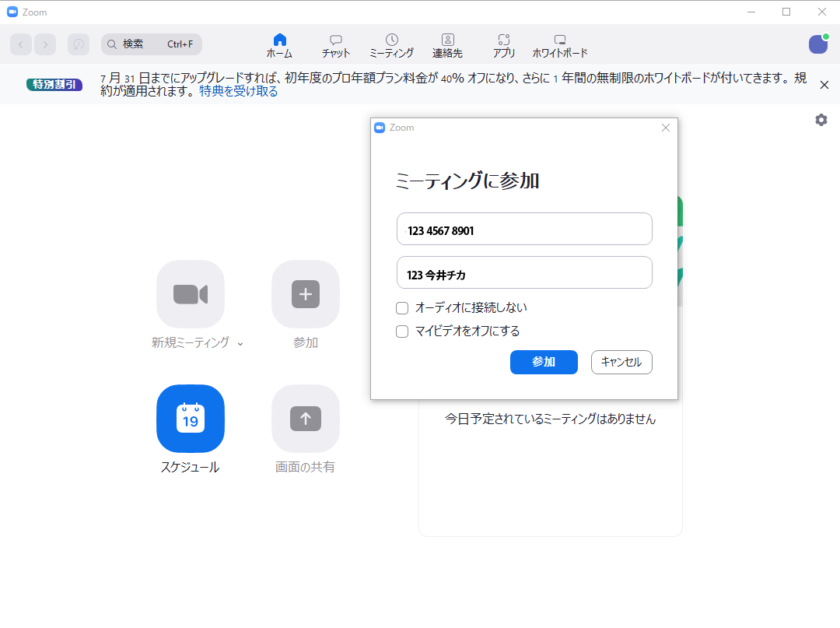Open the 連絡先 tab
Screen dimensions: 840x628
pyautogui.click(x=447, y=46)
